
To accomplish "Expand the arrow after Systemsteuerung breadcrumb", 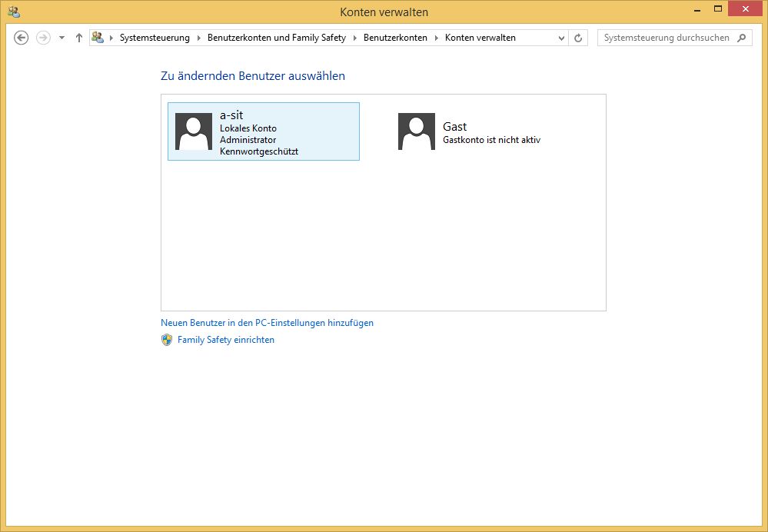I will (199, 38).
